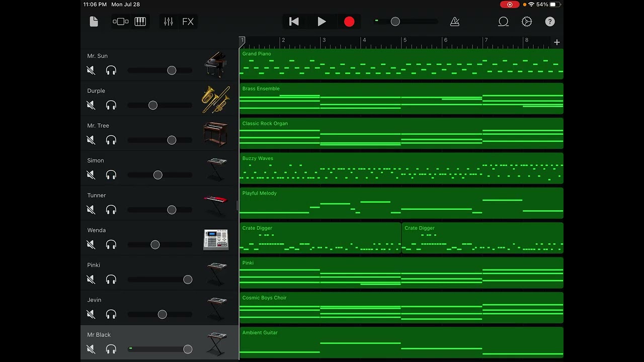Open track controls mixer icon
Image resolution: width=644 pixels, height=362 pixels.
tap(169, 22)
